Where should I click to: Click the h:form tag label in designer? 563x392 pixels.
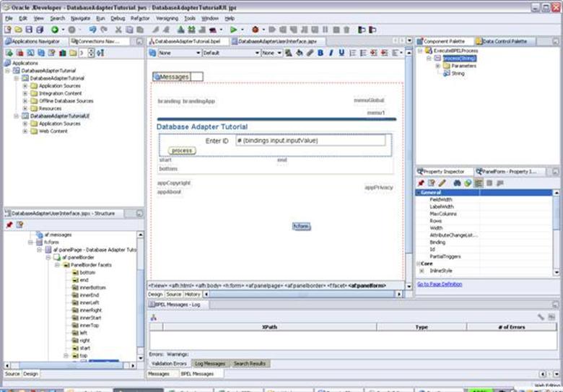click(x=301, y=226)
